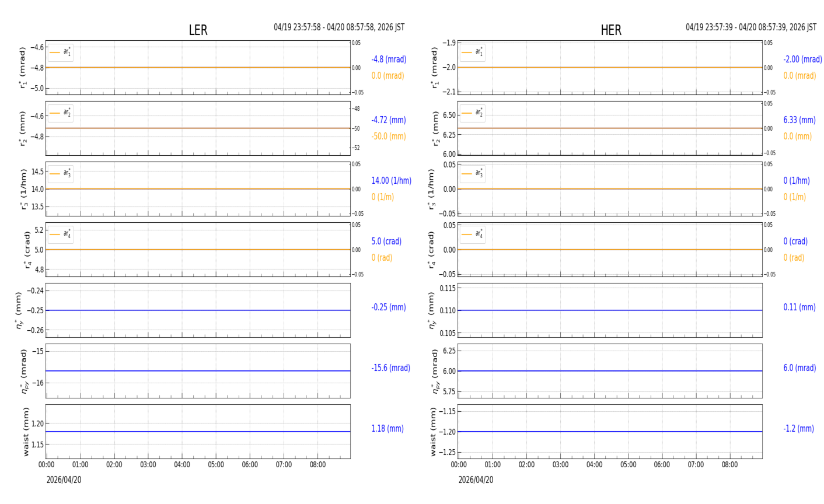Click the orange 0 (1/m) value under LER
This screenshot has height=504, width=824.
[x=382, y=197]
